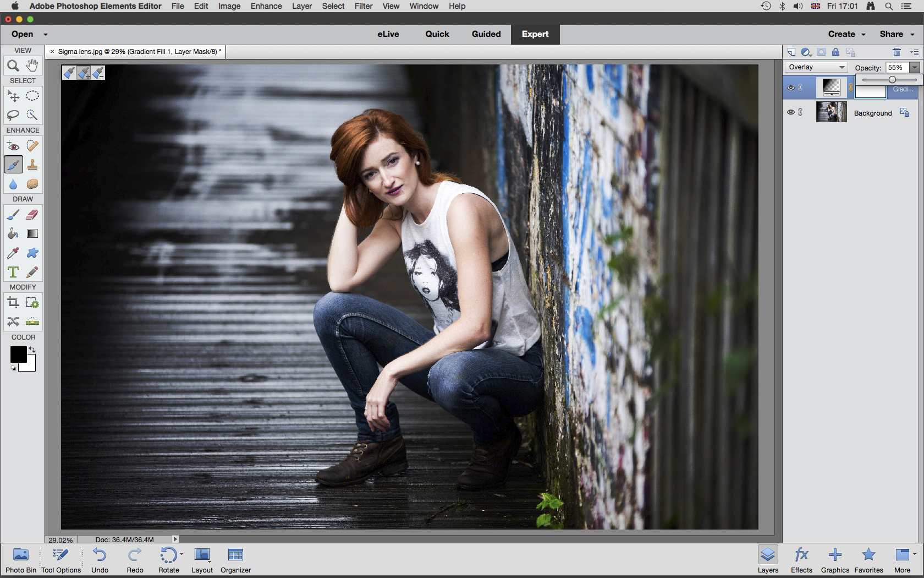The image size is (924, 578).
Task: Add a layer mask
Action: tap(821, 52)
